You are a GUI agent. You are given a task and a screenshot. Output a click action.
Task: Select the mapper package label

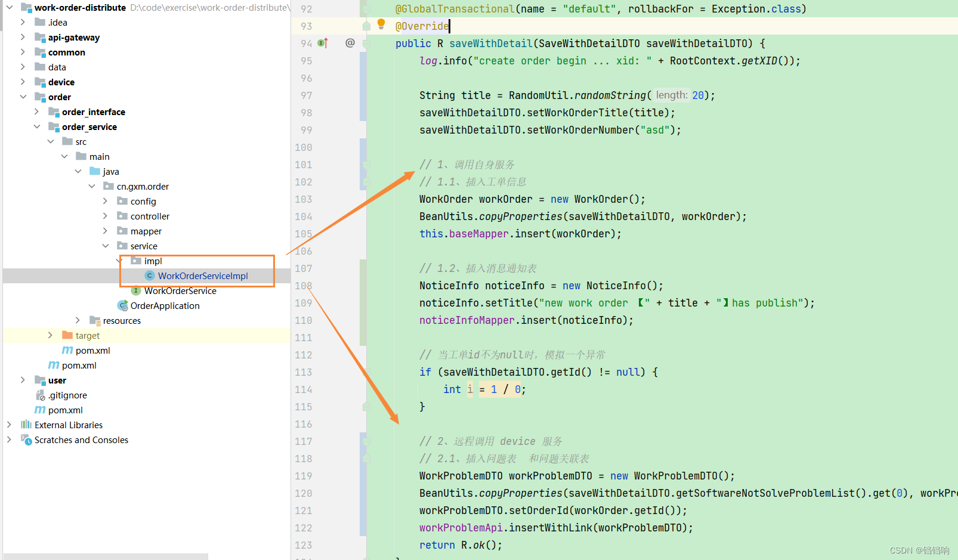pyautogui.click(x=146, y=231)
